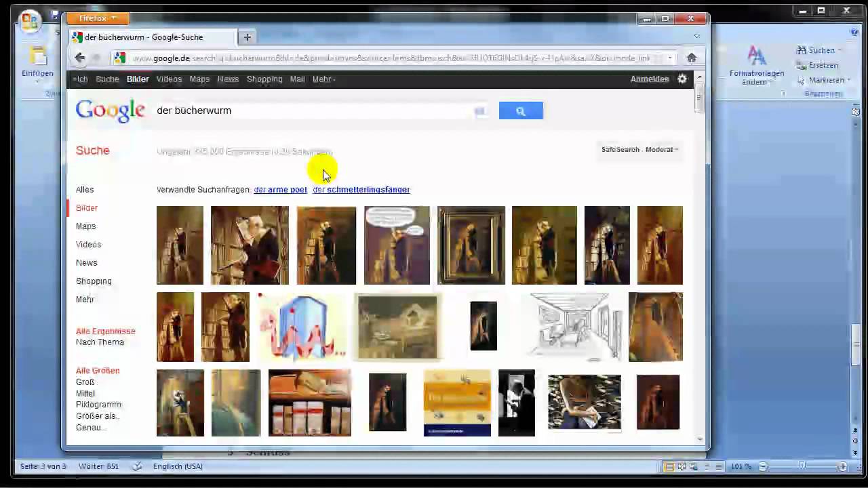Click zoom out minus button in Word

coord(763,466)
